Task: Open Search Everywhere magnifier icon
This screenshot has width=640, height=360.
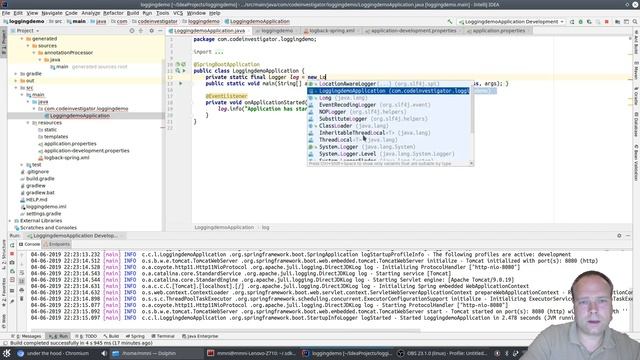Action: [635, 22]
